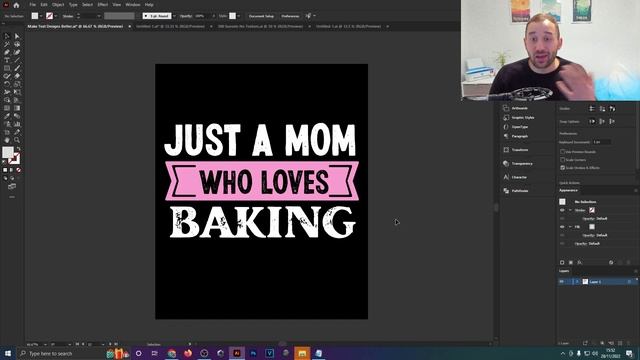Enable the Scale Corners checkbox
Screen dimensions: 640x360
click(562, 160)
